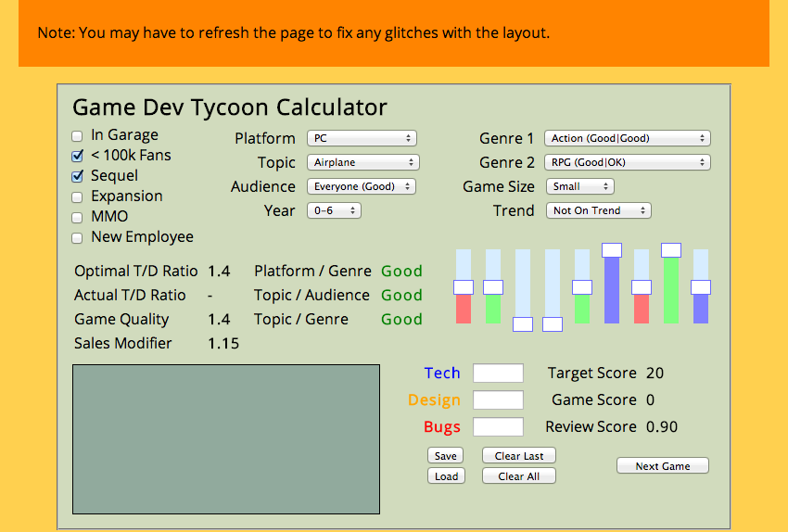Click the tall green slider handle
788x532 pixels.
671,250
